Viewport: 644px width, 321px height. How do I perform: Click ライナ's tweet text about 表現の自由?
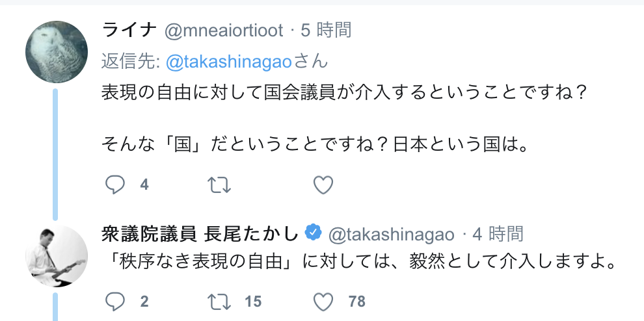(345, 94)
